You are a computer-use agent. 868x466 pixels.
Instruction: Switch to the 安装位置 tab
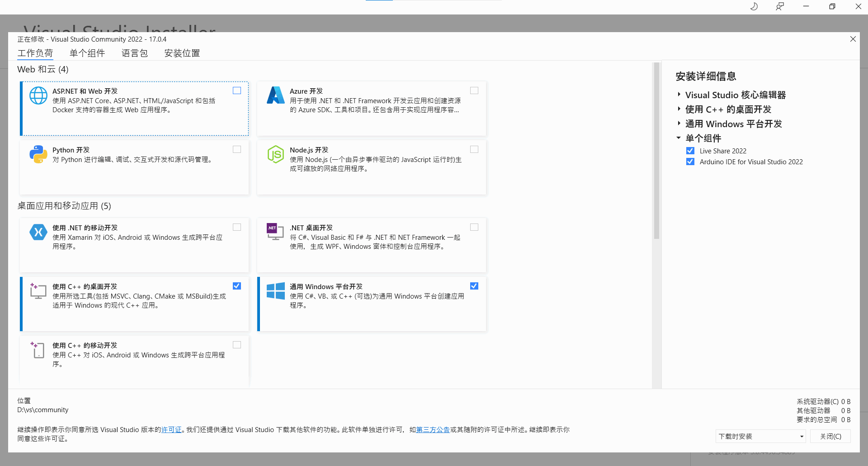click(182, 53)
